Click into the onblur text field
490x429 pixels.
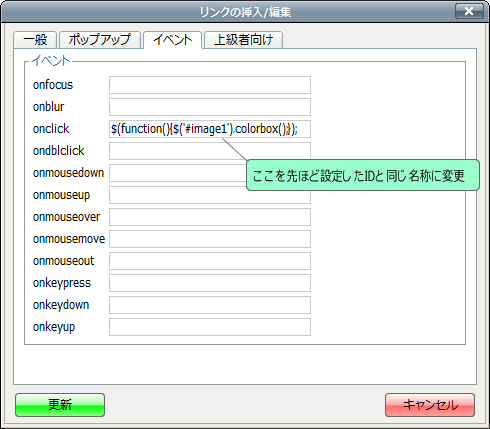click(x=210, y=107)
